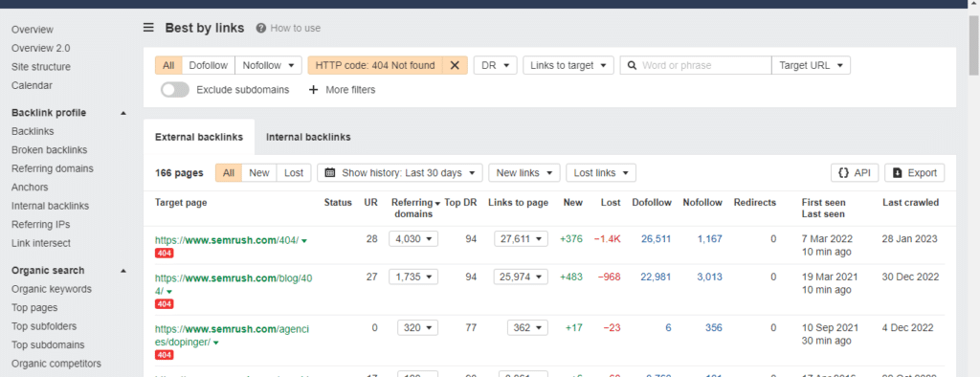Open the HTTP code: 404 Not found filter

click(x=375, y=65)
